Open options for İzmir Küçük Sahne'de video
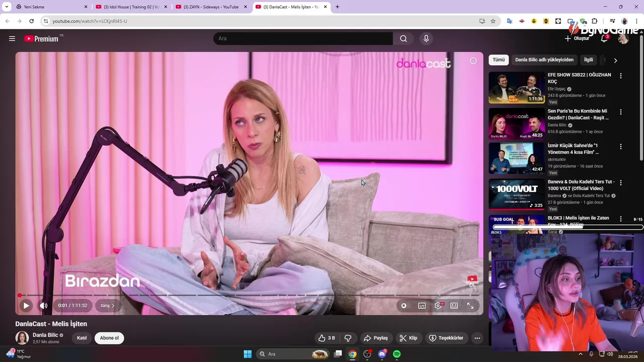This screenshot has height=362, width=644. coord(620,147)
